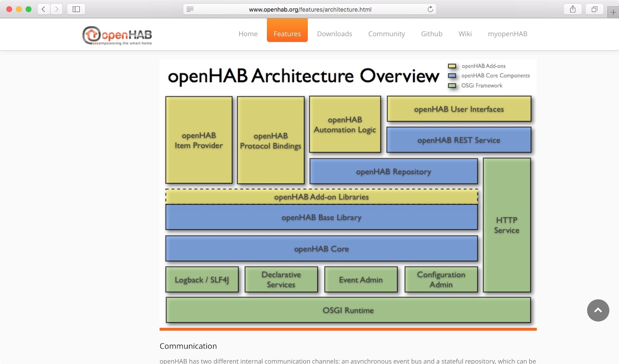
Task: Click the openHAB Core Components blue legend swatch
Action: pyautogui.click(x=452, y=76)
